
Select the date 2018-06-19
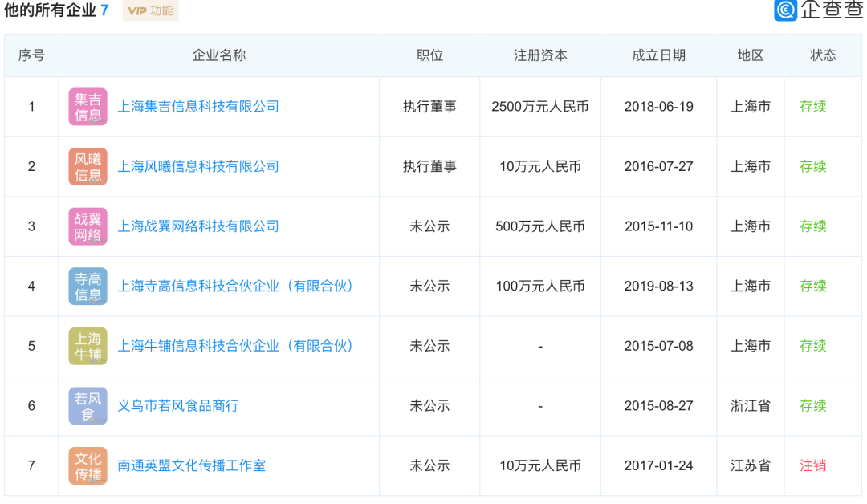[x=658, y=107]
